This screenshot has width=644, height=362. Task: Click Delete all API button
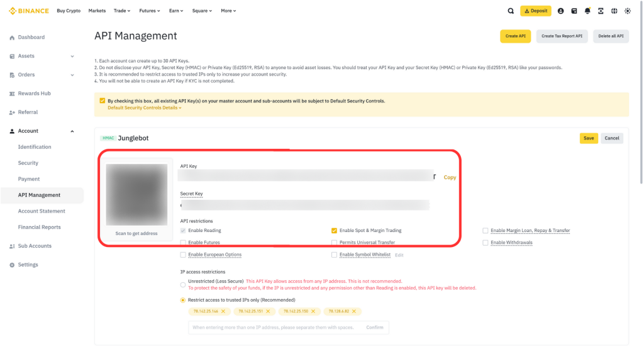click(611, 36)
